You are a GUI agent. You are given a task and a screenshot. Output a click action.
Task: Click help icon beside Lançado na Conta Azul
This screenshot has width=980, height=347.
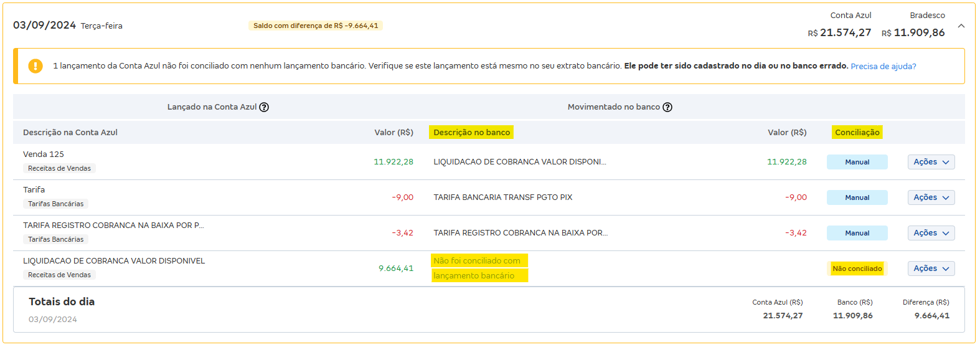[x=264, y=107]
